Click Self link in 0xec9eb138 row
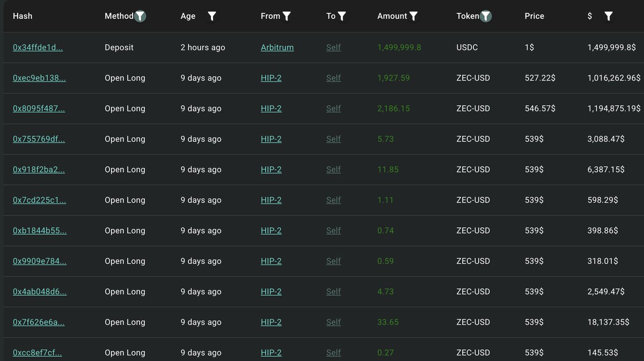This screenshot has width=644, height=361. click(333, 78)
